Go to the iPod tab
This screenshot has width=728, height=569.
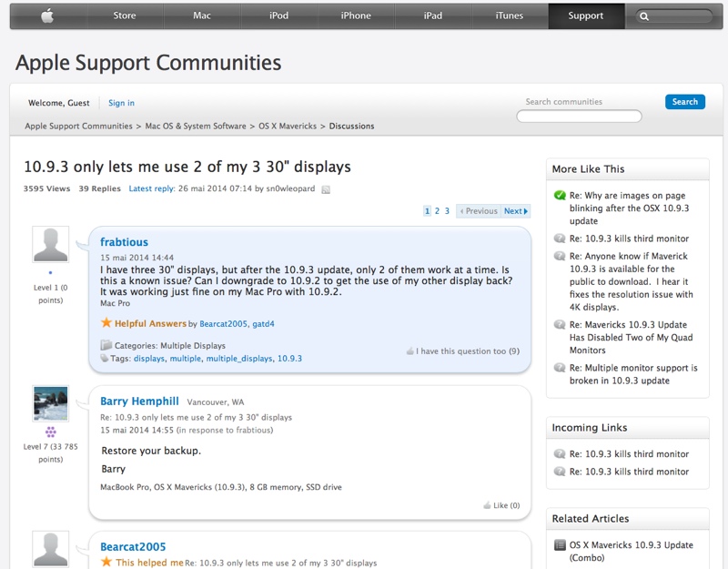click(278, 15)
